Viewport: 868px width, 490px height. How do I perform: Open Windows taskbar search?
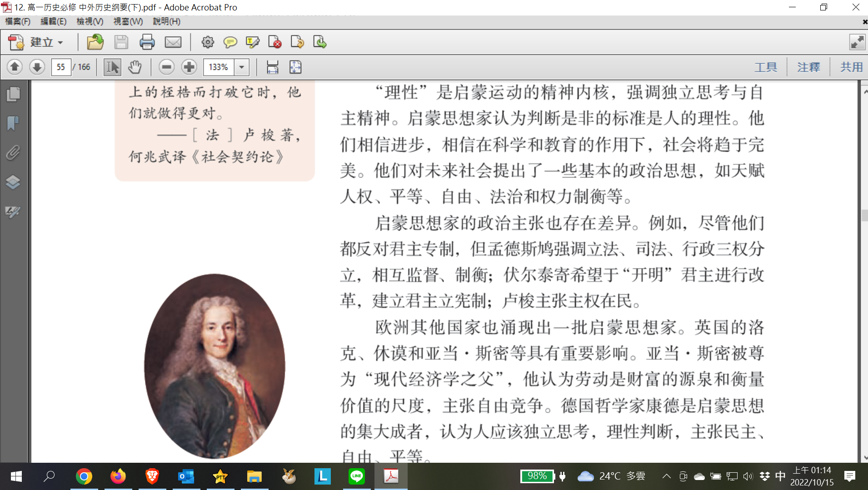pyautogui.click(x=49, y=476)
